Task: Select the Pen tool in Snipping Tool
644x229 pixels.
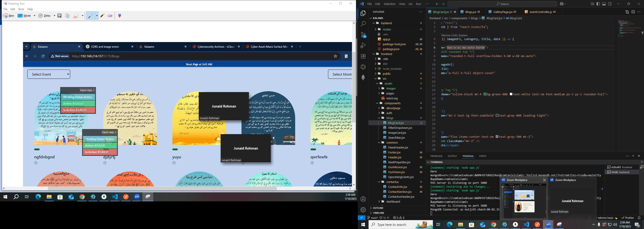Action: coord(91,16)
